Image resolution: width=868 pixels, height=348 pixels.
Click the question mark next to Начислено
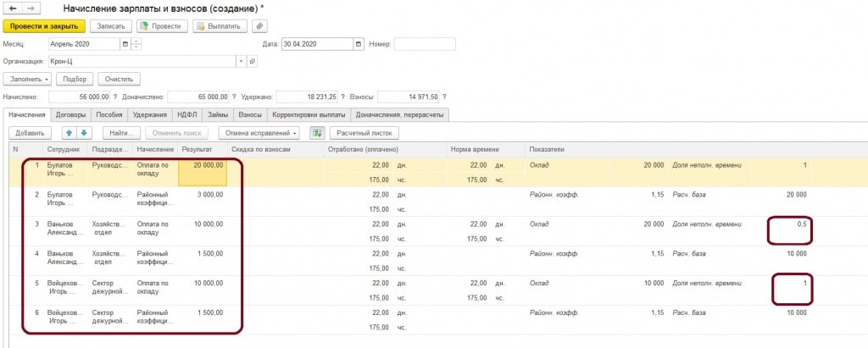(x=114, y=97)
